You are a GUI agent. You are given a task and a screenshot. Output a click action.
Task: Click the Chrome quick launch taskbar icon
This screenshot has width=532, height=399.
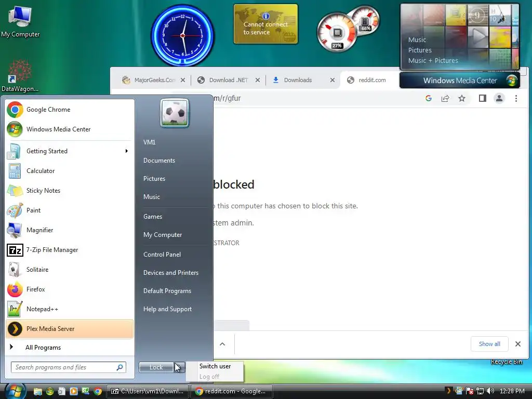coord(98,391)
